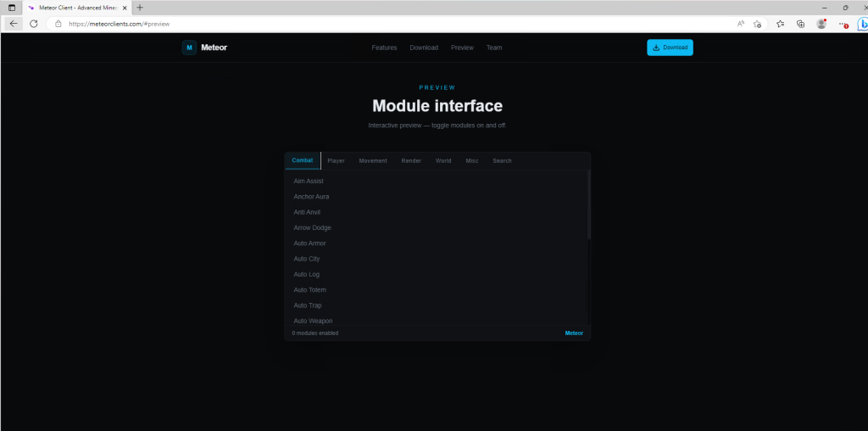Open the browser tab actions menu icon

[12, 8]
